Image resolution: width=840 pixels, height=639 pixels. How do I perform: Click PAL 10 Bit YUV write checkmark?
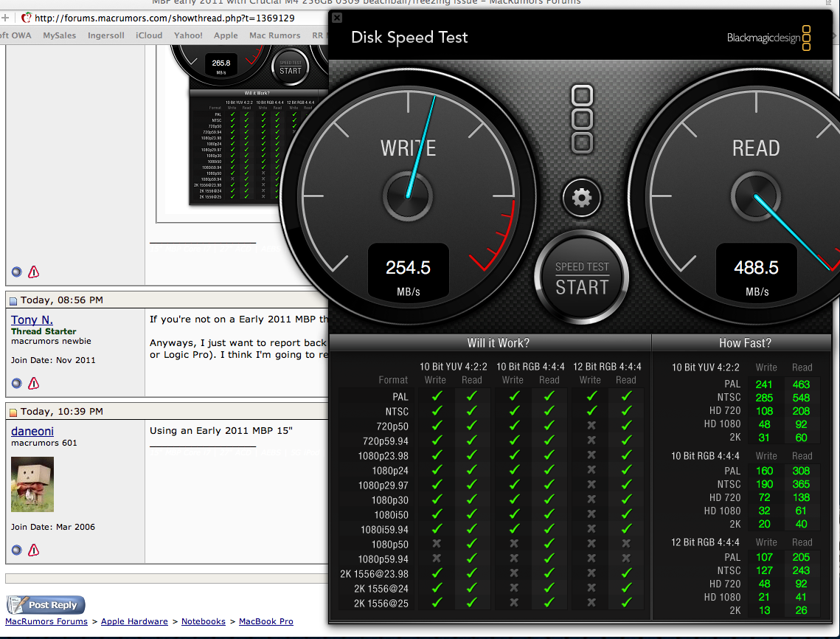pos(437,396)
